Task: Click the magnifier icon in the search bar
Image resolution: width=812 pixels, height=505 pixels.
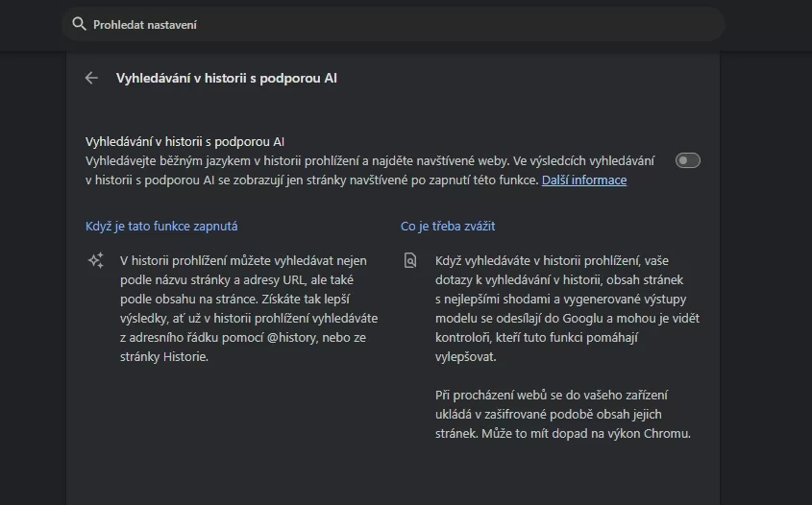Action: [79, 24]
